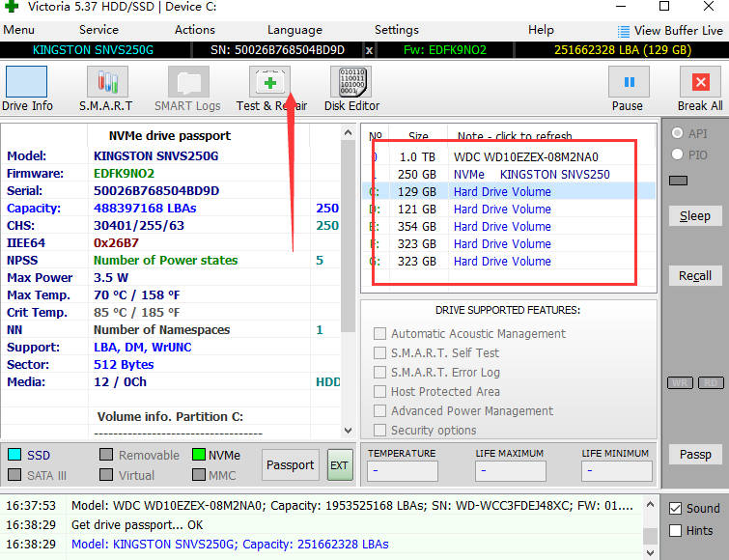The width and height of the screenshot is (729, 560).
Task: Select the API radio button
Action: click(678, 133)
